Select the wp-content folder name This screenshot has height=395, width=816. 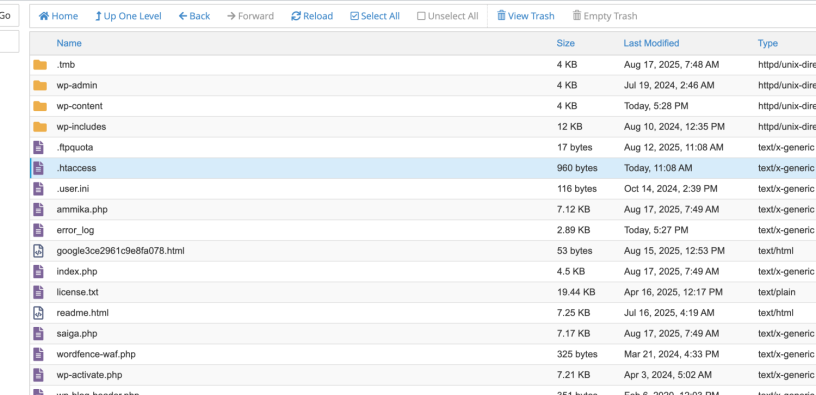click(x=80, y=106)
